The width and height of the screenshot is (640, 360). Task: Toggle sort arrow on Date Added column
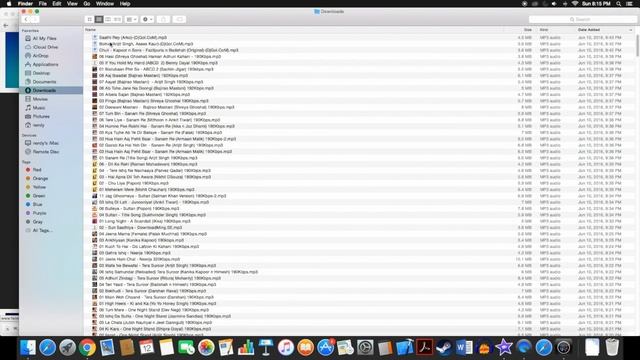631,30
